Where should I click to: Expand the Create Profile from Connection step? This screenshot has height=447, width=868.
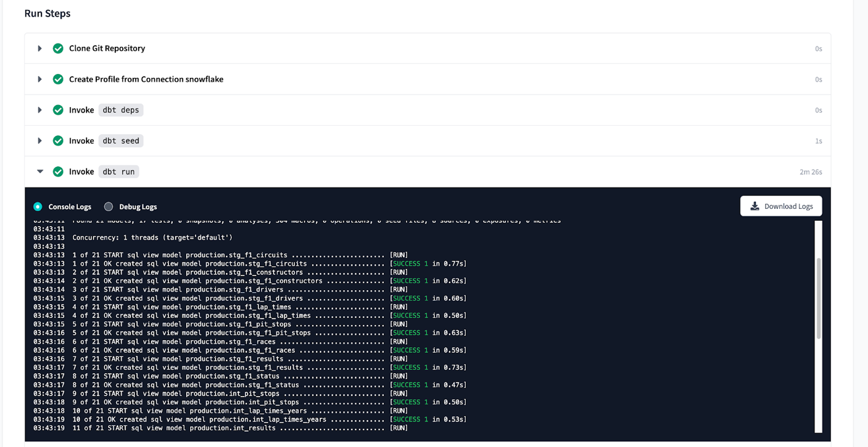(x=39, y=79)
